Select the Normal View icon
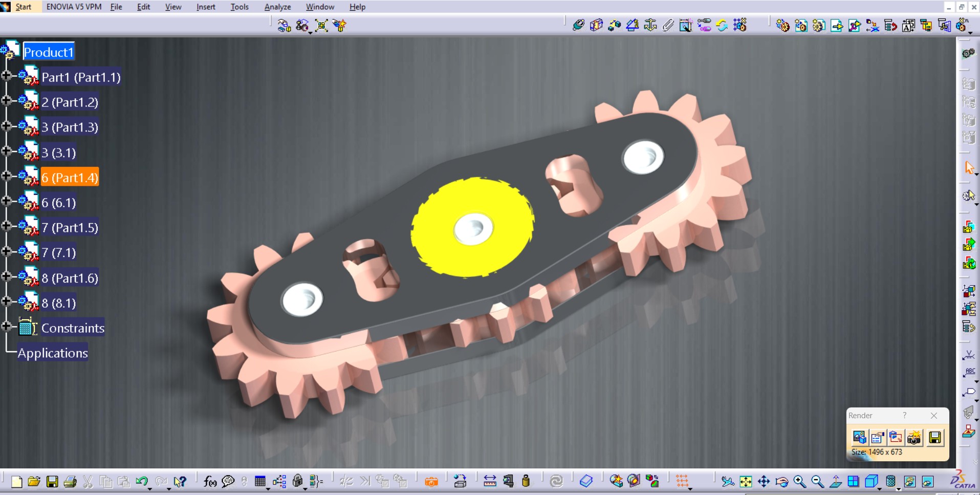This screenshot has height=495, width=980. coord(835,482)
